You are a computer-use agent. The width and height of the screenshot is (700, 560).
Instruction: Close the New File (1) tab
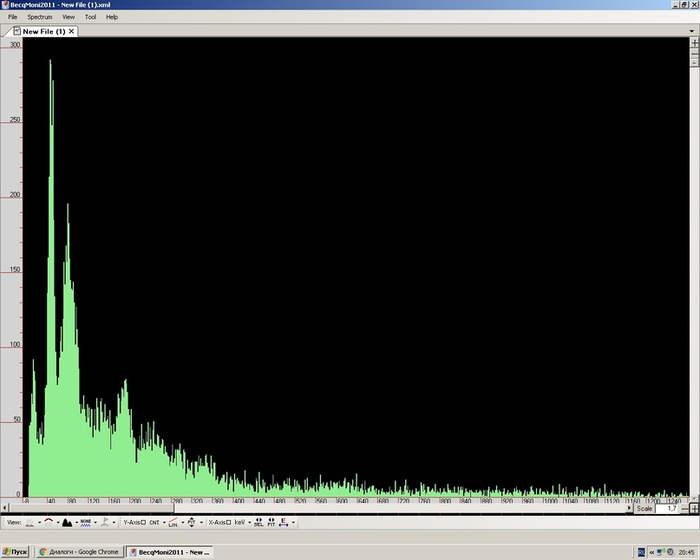pyautogui.click(x=72, y=31)
